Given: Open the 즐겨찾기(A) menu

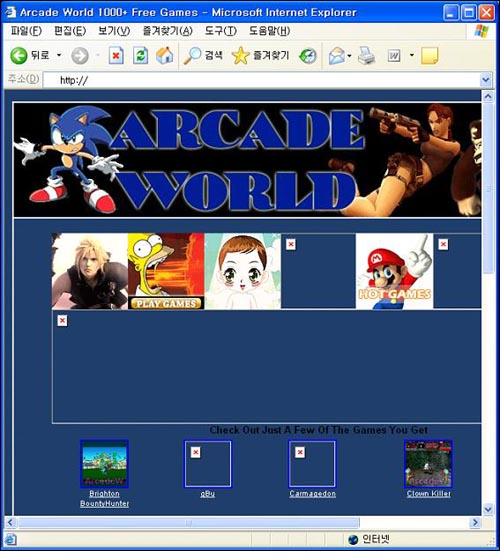Looking at the screenshot, I should point(167,31).
